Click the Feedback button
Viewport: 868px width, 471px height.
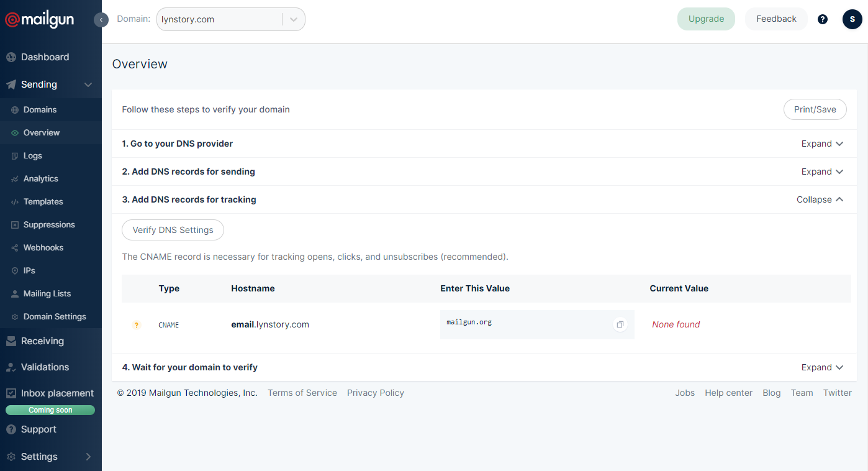pyautogui.click(x=776, y=19)
